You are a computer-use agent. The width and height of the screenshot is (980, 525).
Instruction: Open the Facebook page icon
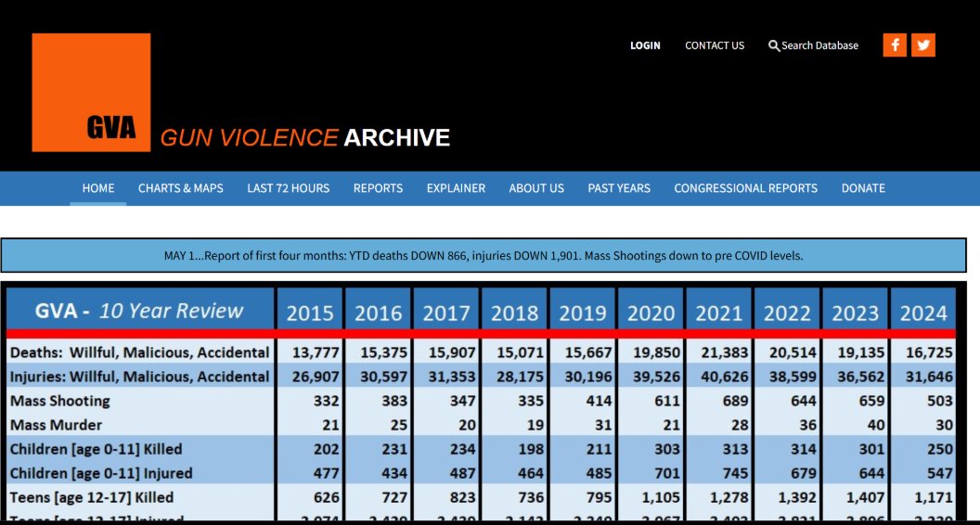(895, 45)
